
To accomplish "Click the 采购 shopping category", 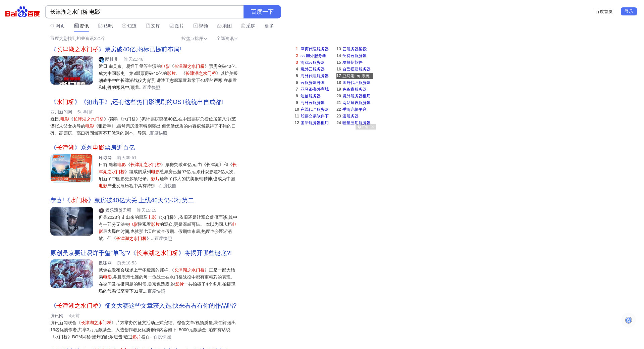I will pos(248,26).
